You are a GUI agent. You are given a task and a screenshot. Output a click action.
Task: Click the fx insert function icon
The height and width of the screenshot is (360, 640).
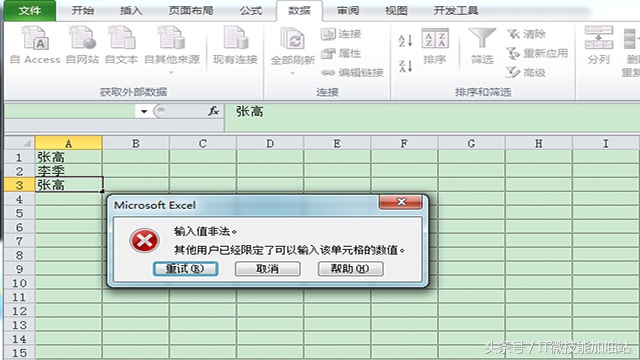213,111
